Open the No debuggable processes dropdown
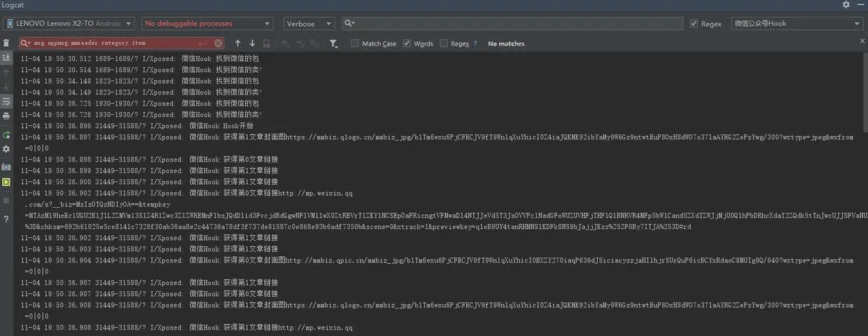 pyautogui.click(x=207, y=24)
